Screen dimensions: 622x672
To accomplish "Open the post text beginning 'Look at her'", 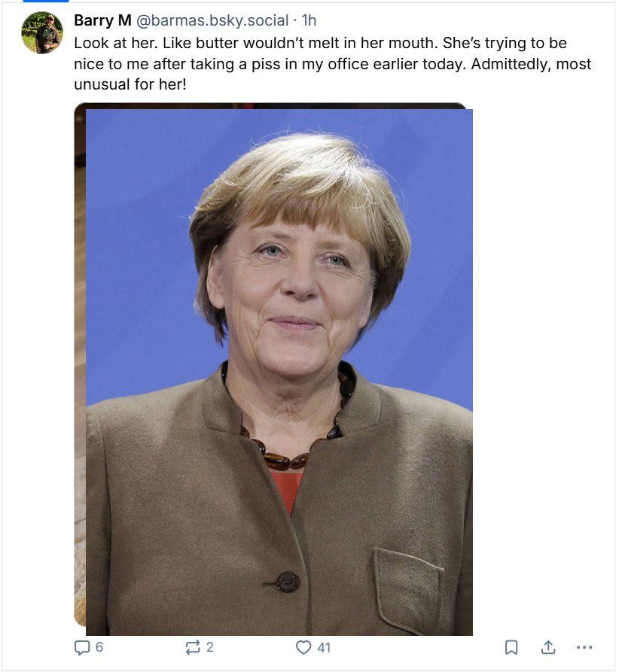I will pyautogui.click(x=332, y=63).
